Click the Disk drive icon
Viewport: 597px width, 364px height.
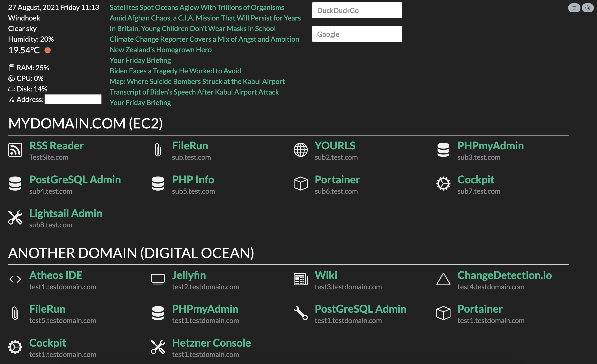(x=12, y=89)
